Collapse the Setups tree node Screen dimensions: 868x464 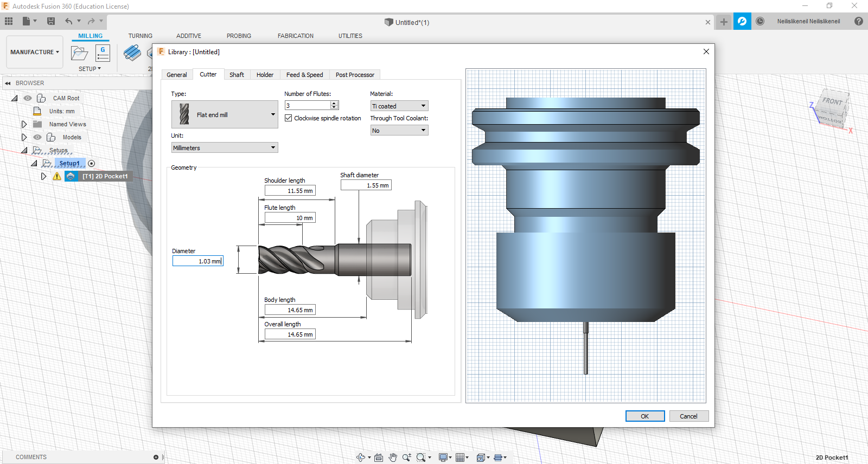(x=24, y=150)
